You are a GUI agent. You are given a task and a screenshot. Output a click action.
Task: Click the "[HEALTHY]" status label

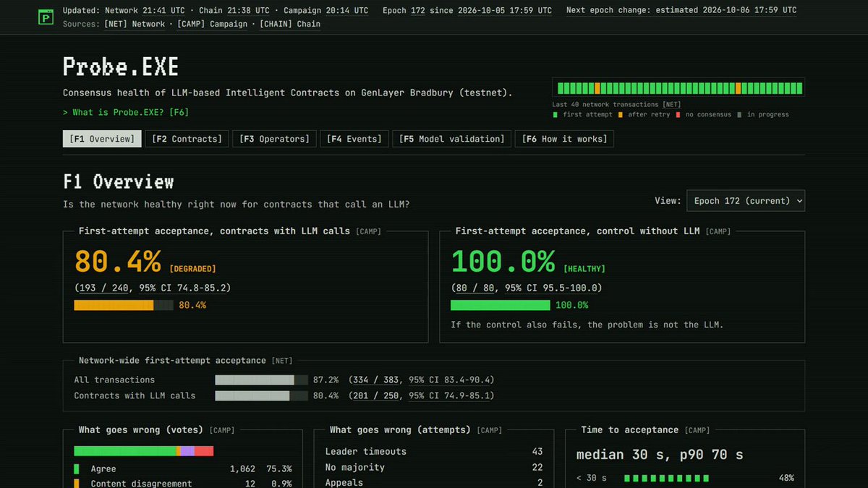[x=584, y=269]
